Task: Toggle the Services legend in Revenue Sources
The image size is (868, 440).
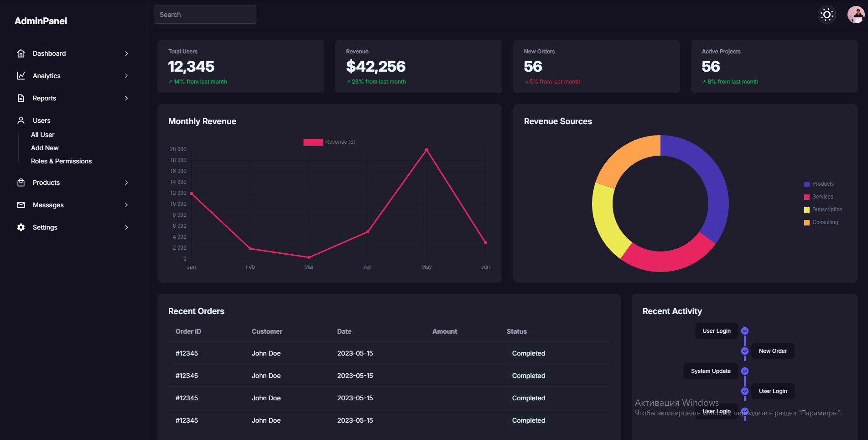Action: point(819,196)
